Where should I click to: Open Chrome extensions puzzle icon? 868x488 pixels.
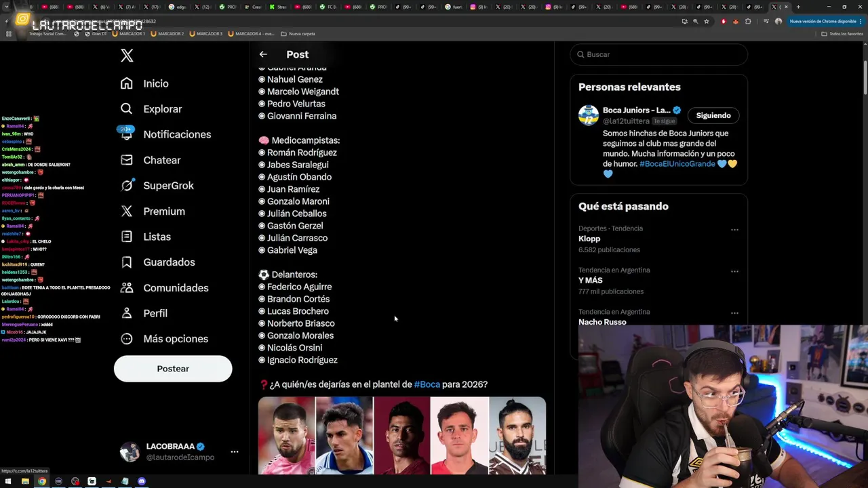click(748, 21)
